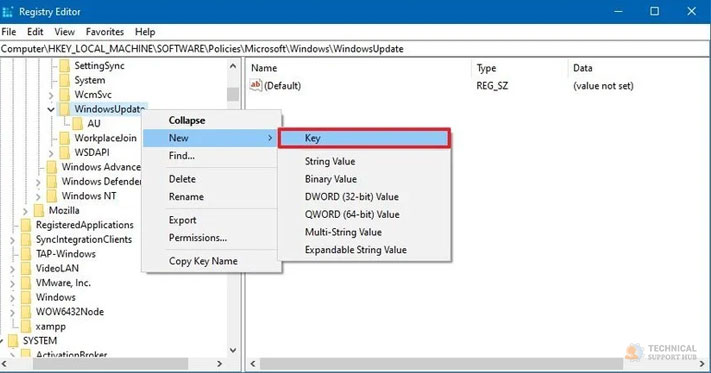This screenshot has height=373, width=711.
Task: Select Binary Value in the submenu
Action: (x=364, y=179)
